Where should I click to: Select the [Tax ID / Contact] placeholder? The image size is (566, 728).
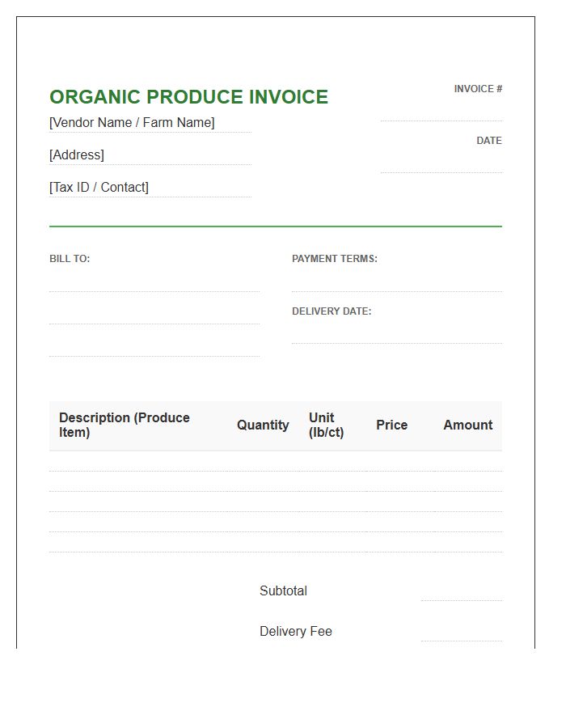click(x=99, y=187)
